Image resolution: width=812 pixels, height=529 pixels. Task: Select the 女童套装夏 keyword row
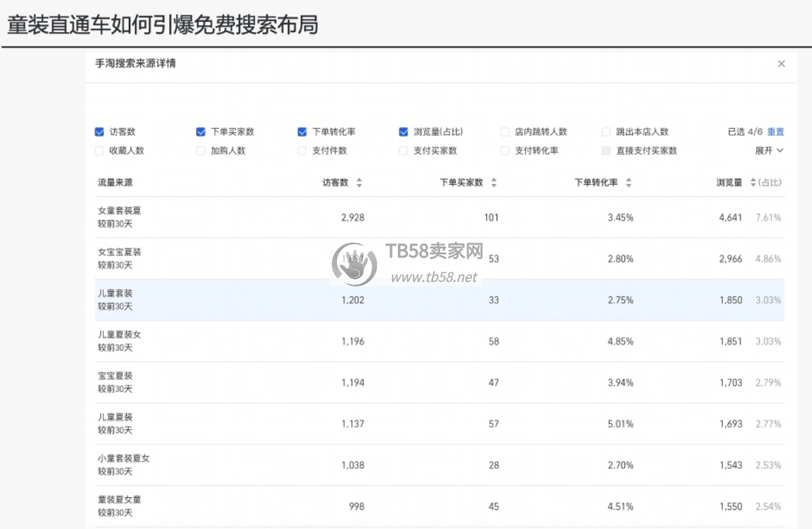pyautogui.click(x=440, y=218)
